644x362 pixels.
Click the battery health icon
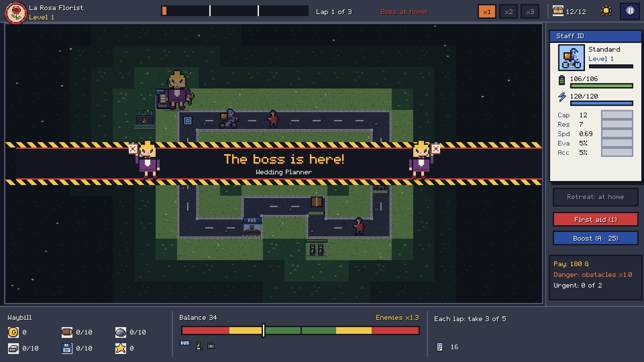point(562,80)
